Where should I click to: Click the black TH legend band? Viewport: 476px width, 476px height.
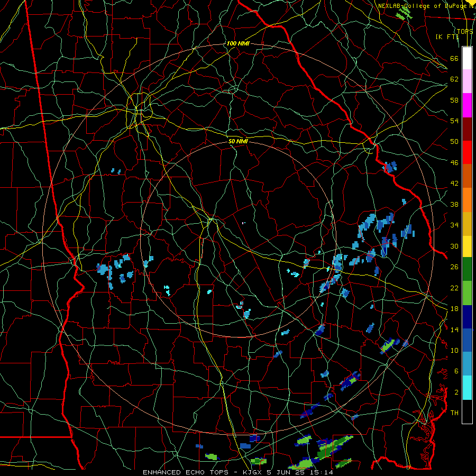pos(467,411)
